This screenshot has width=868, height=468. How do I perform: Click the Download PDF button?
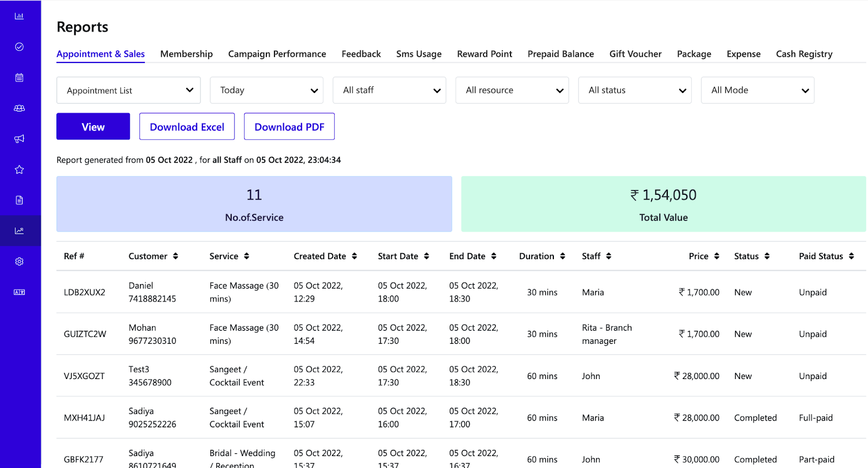pos(289,126)
